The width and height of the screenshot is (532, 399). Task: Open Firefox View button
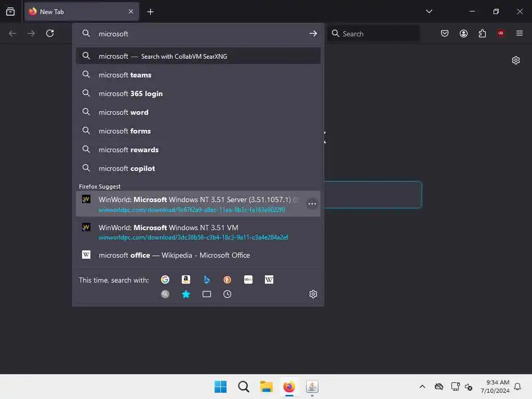pos(10,11)
